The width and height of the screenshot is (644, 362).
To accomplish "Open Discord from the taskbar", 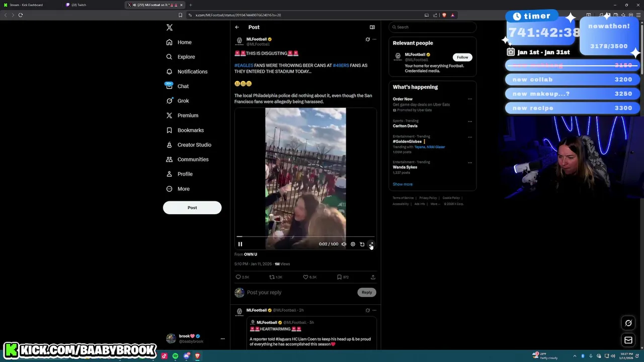I will (x=187, y=356).
